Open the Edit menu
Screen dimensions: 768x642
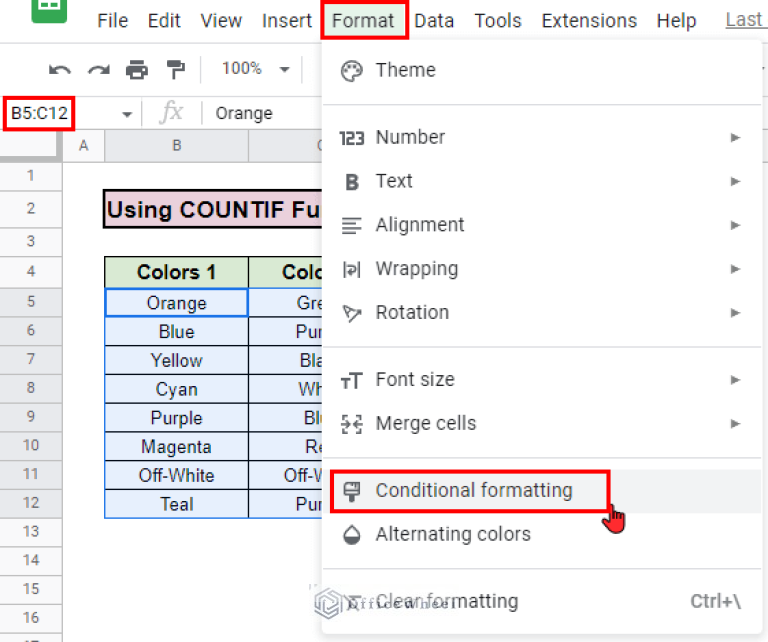164,21
